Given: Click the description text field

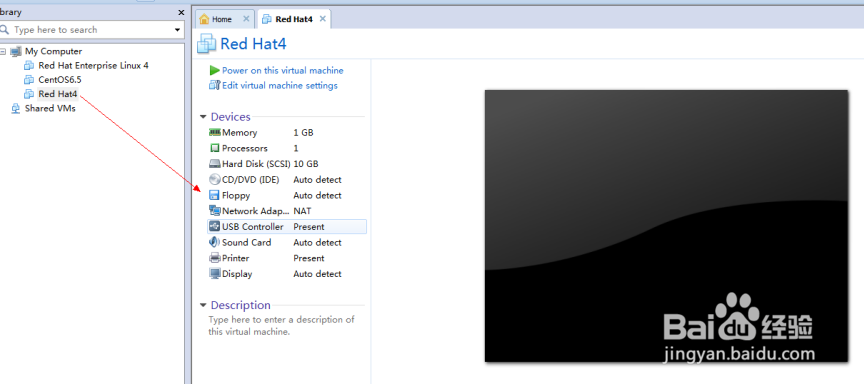Looking at the screenshot, I should (x=282, y=326).
